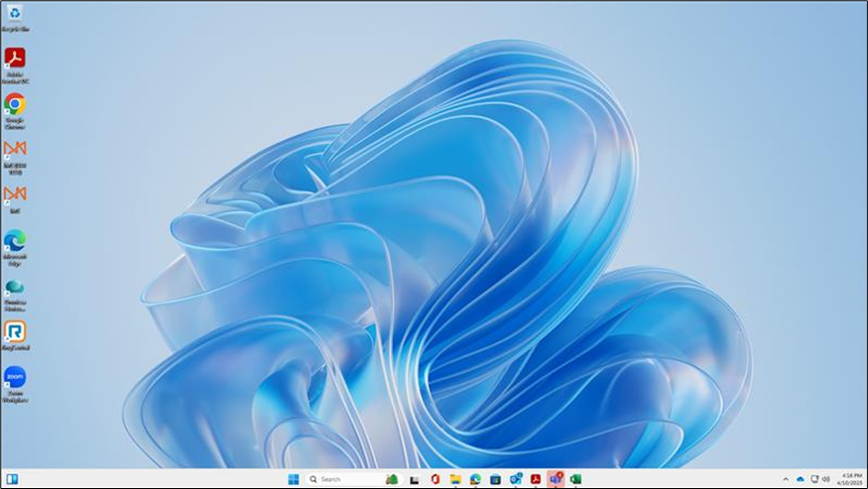Open the volume speaker tray icon
This screenshot has height=489, width=868.
[825, 479]
